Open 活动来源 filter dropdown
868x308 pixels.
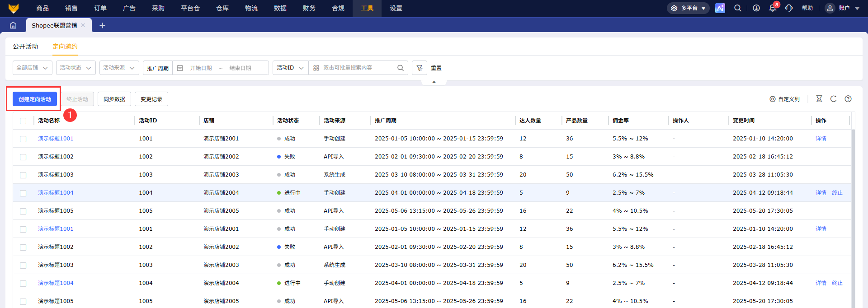tap(119, 68)
